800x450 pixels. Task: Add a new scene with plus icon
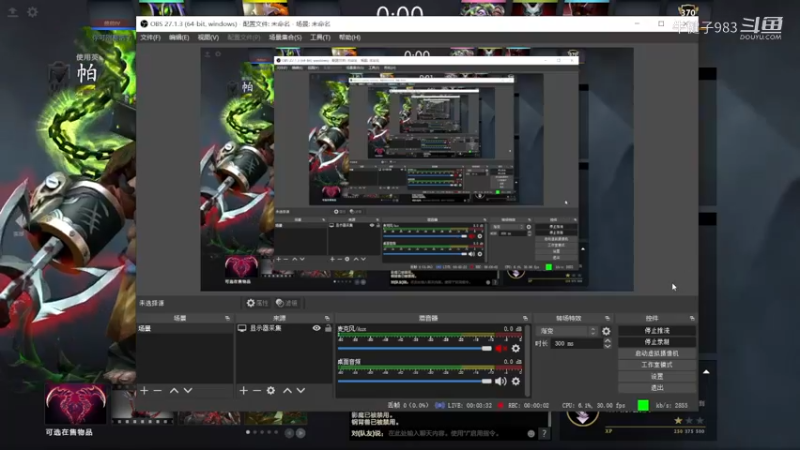[x=144, y=390]
